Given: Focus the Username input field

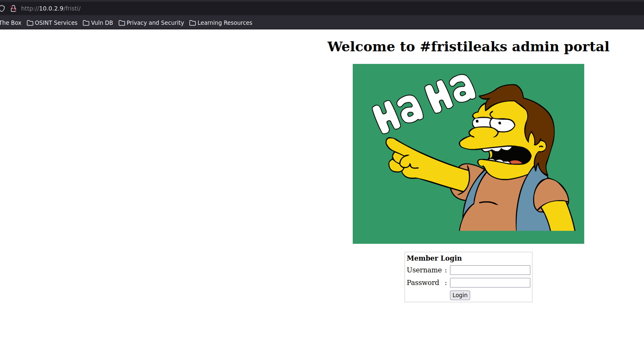Looking at the screenshot, I should pos(490,270).
